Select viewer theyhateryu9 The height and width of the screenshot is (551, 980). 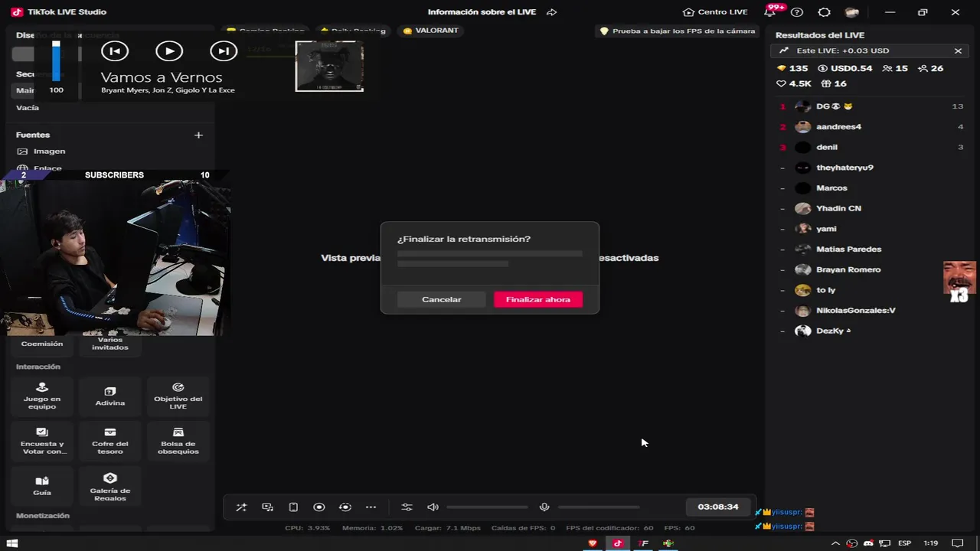pyautogui.click(x=871, y=168)
